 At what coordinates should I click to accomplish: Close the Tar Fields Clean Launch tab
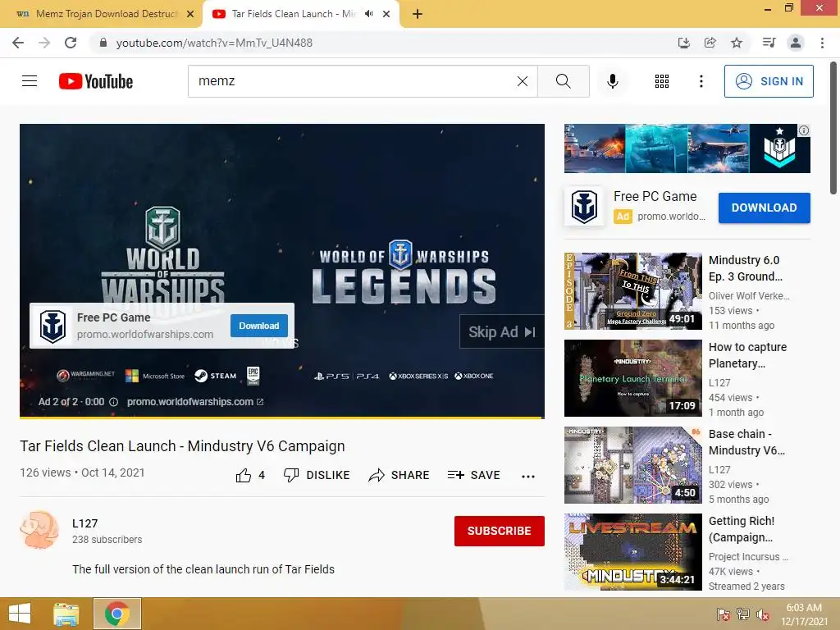(x=386, y=14)
